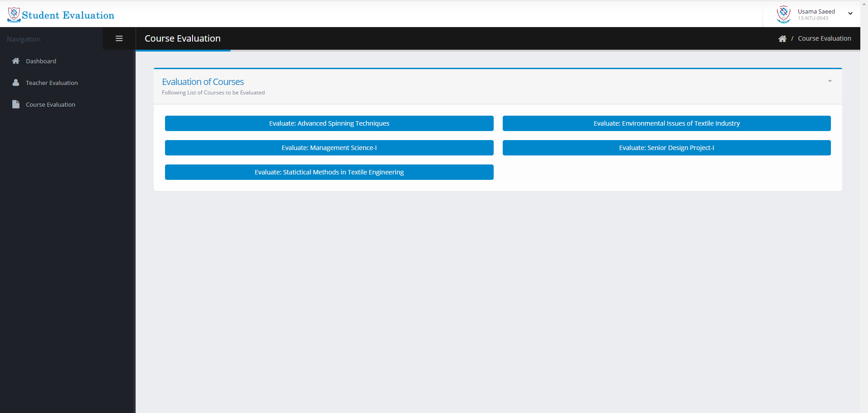Click the home icon in breadcrumb
The width and height of the screenshot is (868, 413).
pyautogui.click(x=782, y=39)
